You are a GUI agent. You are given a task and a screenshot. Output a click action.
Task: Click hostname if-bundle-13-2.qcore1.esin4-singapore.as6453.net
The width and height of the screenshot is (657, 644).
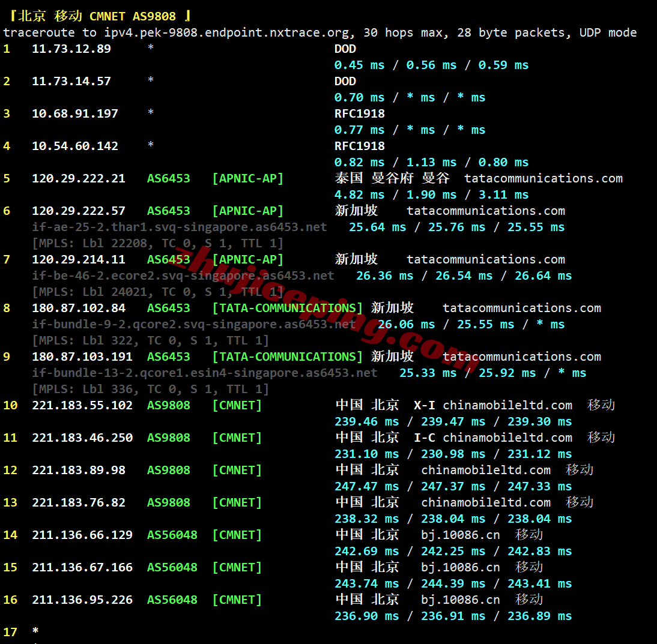204,373
